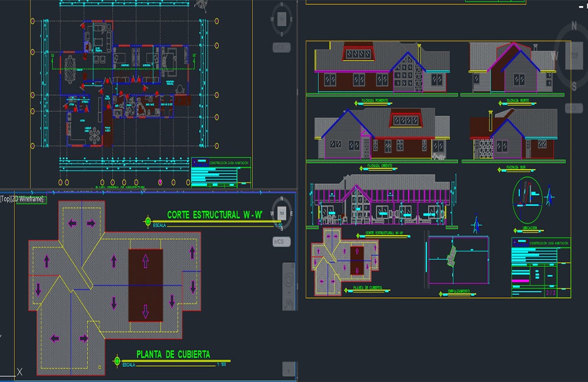
Task: Click the 'FACHADA SUR' label
Action: 516,167
